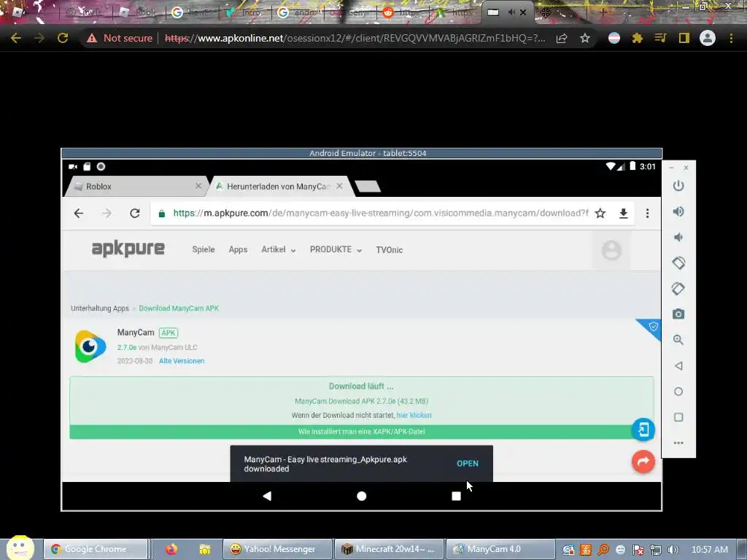This screenshot has height=560, width=747.
Task: Open ManyCam 4.0 taskbar item
Action: point(500,549)
